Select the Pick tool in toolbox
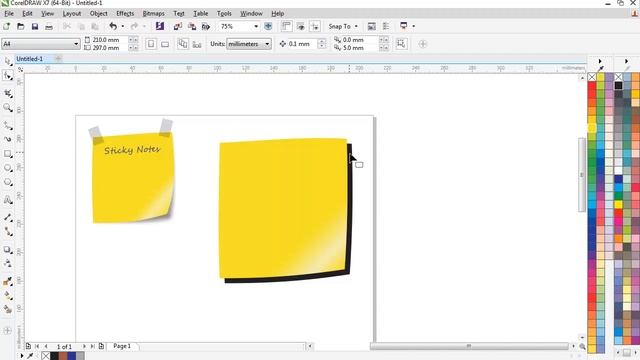This screenshot has height=360, width=640. click(8, 62)
